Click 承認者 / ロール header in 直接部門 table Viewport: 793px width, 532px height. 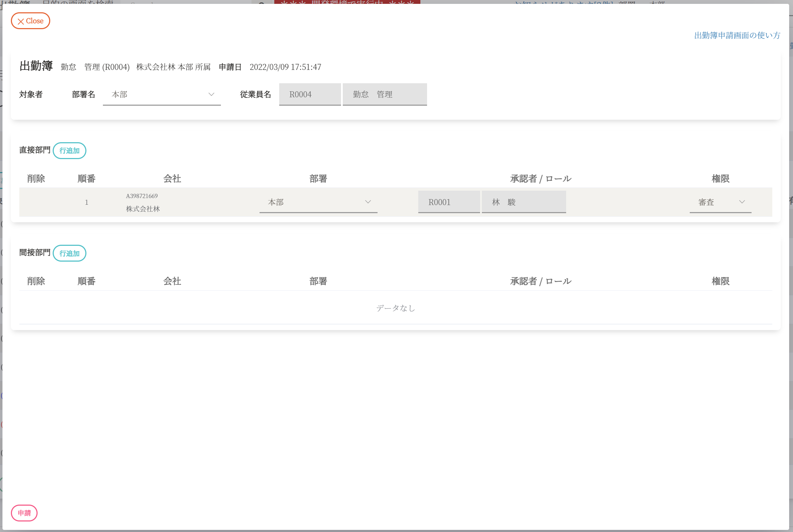coord(540,179)
